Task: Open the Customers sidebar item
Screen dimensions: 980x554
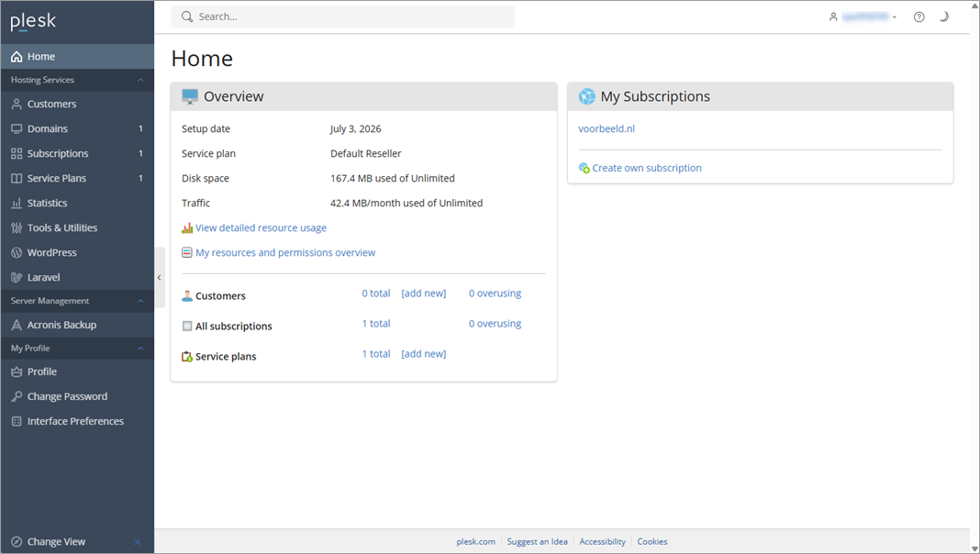Action: [x=77, y=104]
